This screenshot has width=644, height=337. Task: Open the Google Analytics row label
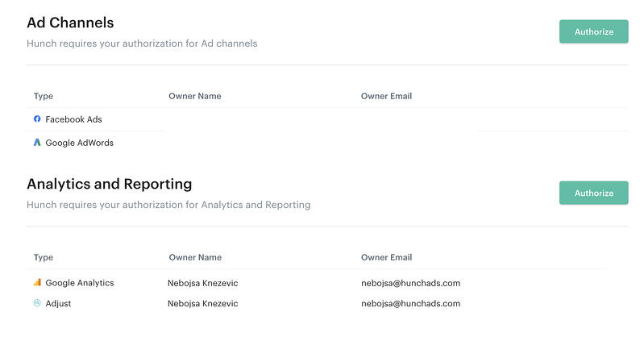pyautogui.click(x=79, y=283)
